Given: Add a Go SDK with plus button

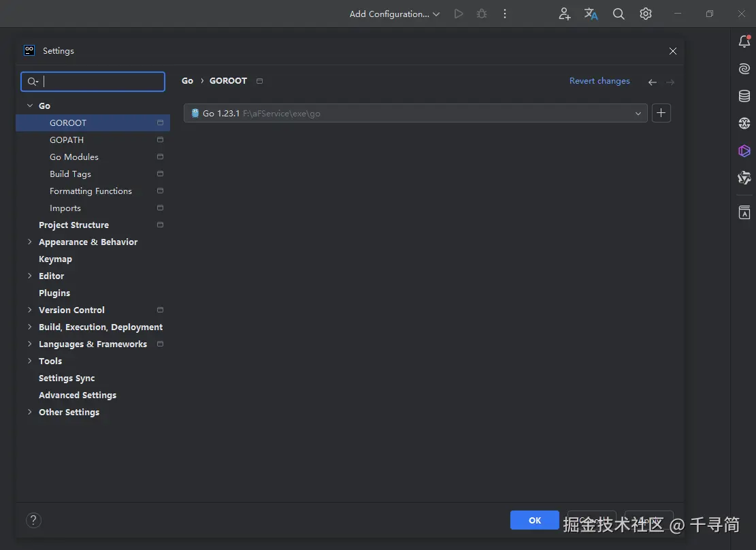Looking at the screenshot, I should 661,113.
